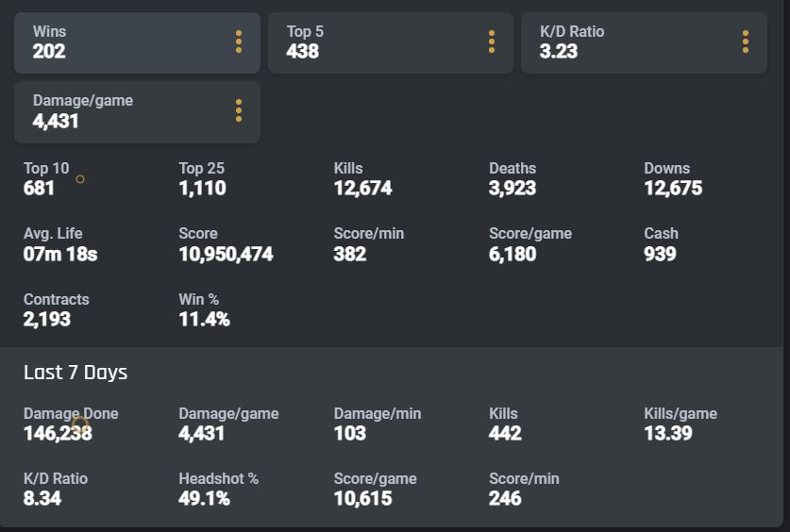Click the Headshot % weekly stat

218,489
